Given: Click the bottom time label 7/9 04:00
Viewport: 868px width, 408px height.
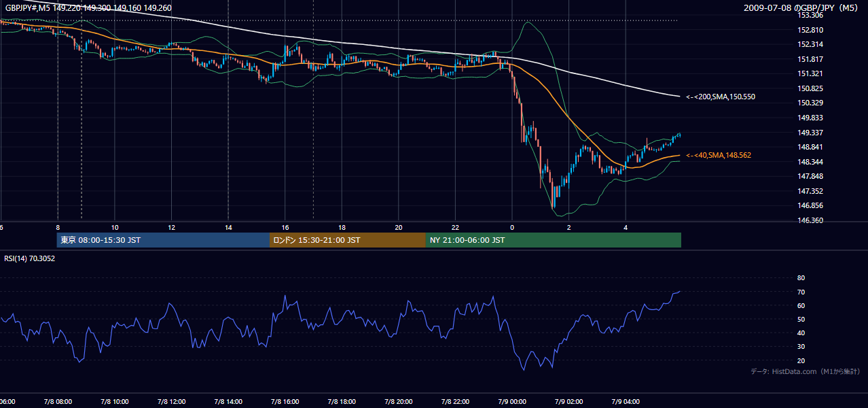Looking at the screenshot, I should pos(626,402).
